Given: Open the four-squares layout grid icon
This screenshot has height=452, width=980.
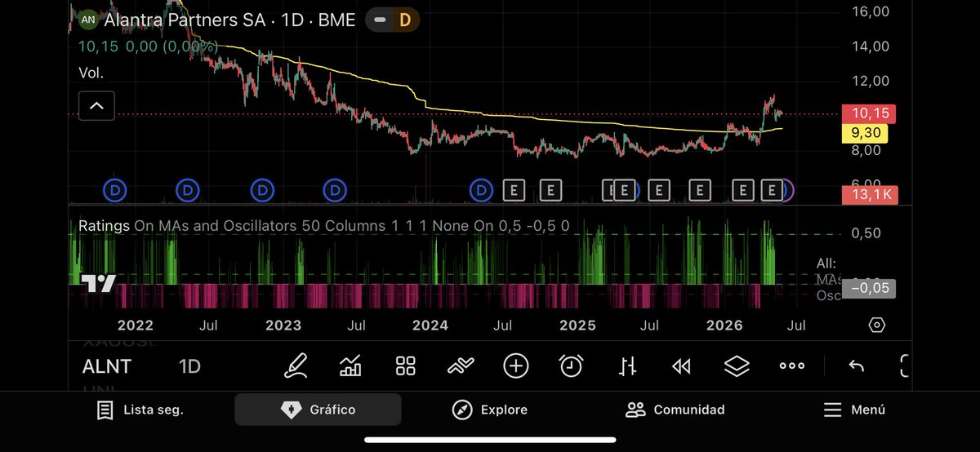Looking at the screenshot, I should (x=406, y=366).
